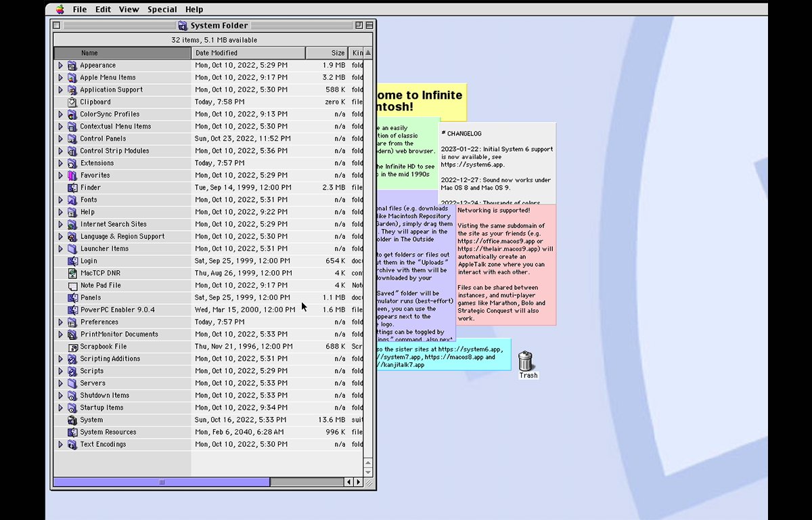Select the Panels file icon
This screenshot has width=812, height=520.
coord(72,298)
